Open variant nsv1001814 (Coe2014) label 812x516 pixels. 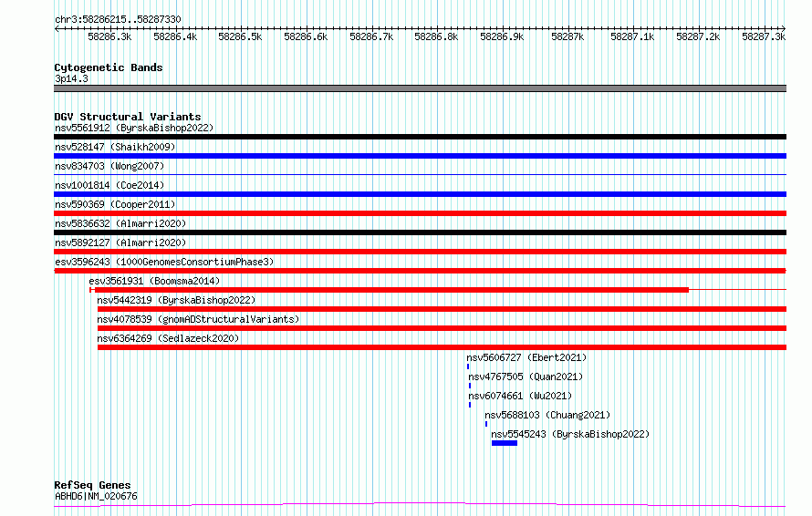tap(109, 185)
